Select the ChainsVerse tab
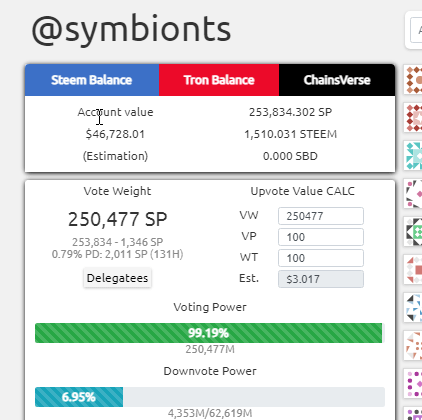This screenshot has height=420, width=422. [x=337, y=80]
